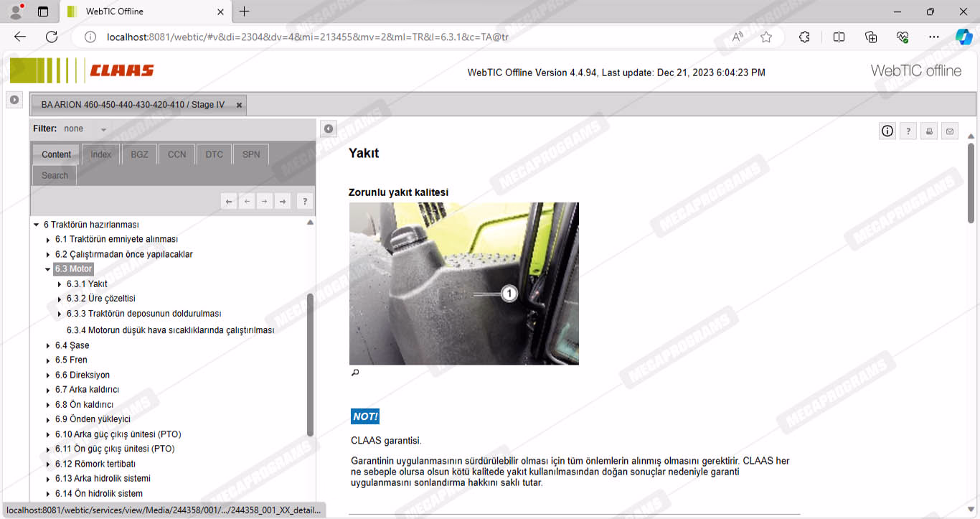Click the fuel tank image thumbnail

coord(463,284)
